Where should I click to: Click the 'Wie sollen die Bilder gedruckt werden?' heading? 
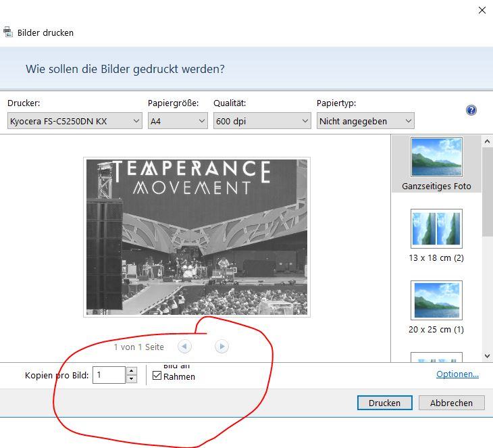pos(125,69)
